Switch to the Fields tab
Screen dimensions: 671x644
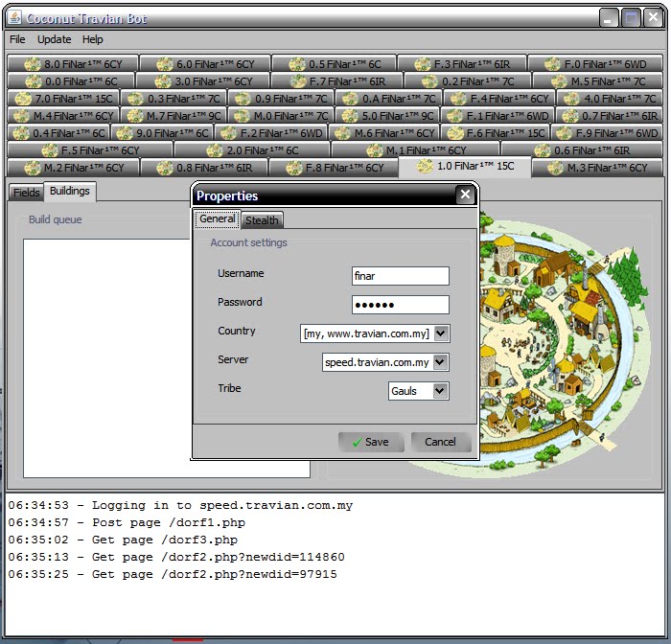(27, 193)
